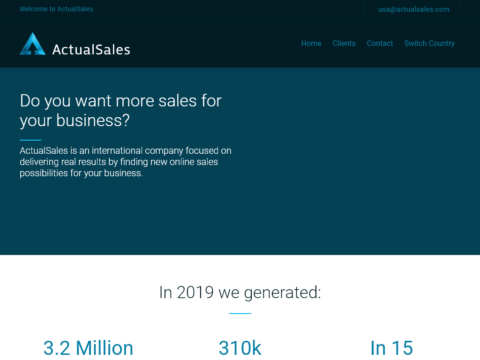This screenshot has width=480, height=360.
Task: Click the blue divider below 'In 2019 we generated'
Action: tap(240, 313)
